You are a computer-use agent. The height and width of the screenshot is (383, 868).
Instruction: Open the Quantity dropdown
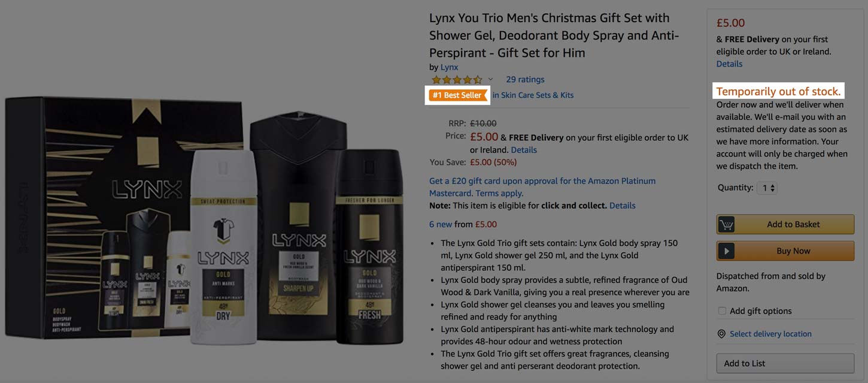point(767,188)
